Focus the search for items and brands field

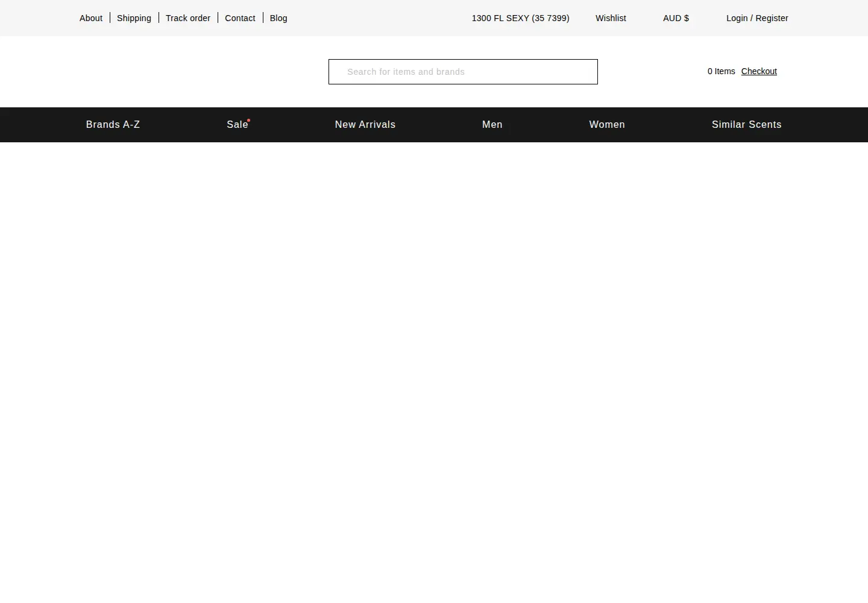tap(463, 72)
